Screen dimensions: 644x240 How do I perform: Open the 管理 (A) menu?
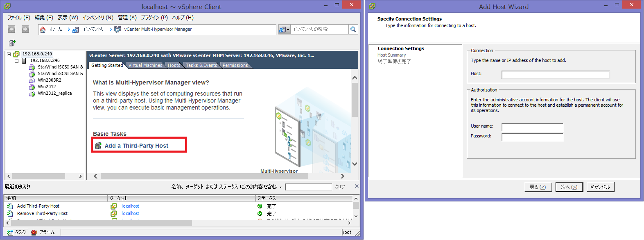[127, 18]
